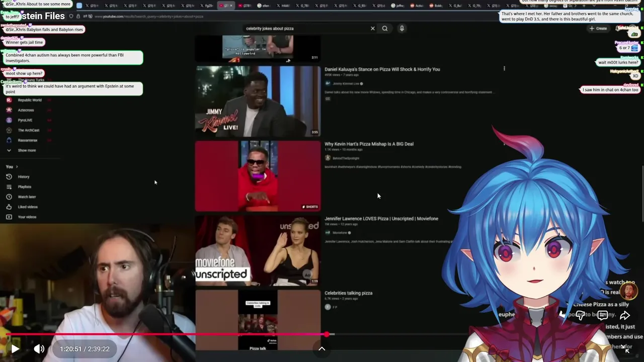Click title 'Daniel Kaluuya's Stance on Pizza'
The height and width of the screenshot is (362, 644).
coord(382,69)
